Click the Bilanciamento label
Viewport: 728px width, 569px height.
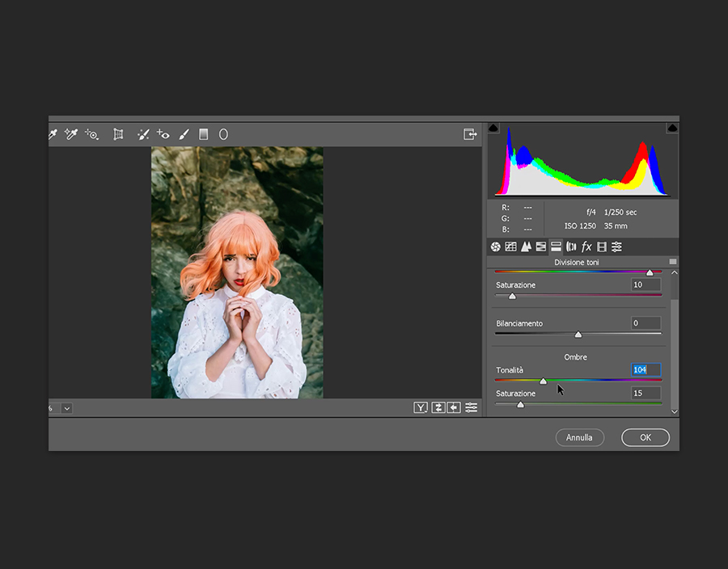[519, 323]
